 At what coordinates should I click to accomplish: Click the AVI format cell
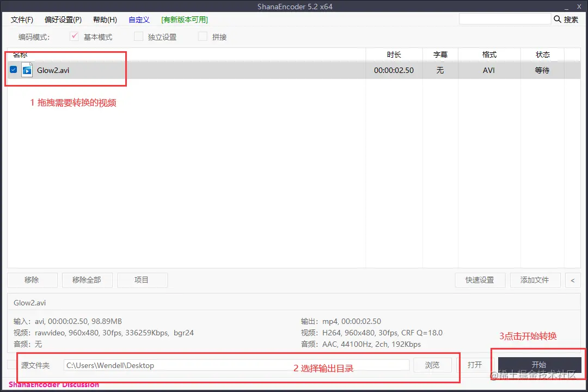coord(488,70)
